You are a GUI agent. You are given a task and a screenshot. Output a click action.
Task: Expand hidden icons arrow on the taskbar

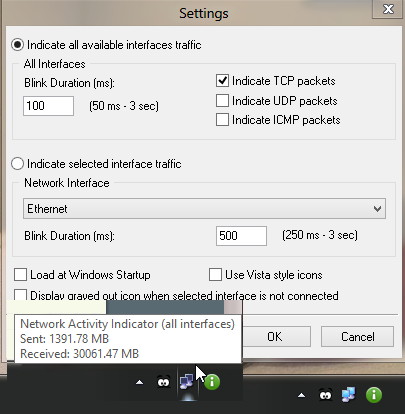click(x=301, y=395)
